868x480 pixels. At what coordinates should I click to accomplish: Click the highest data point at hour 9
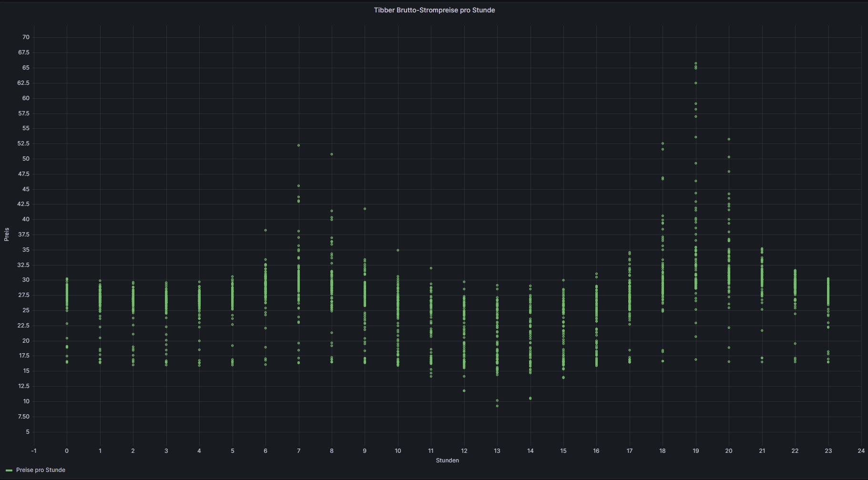365,209
